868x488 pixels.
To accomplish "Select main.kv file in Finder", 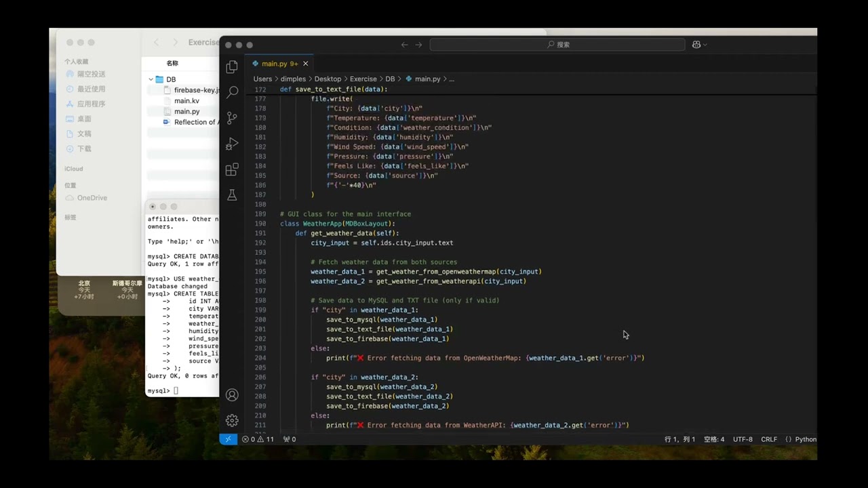I will [186, 101].
